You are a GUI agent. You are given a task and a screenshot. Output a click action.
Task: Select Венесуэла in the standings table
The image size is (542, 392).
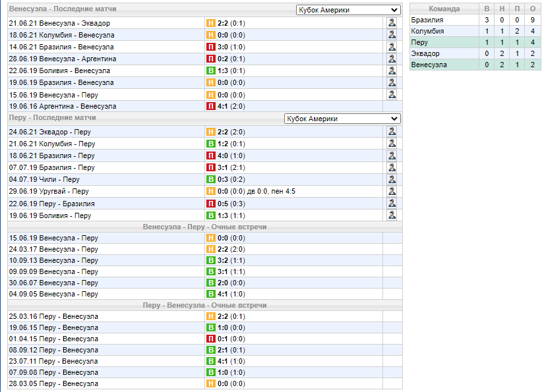[429, 65]
